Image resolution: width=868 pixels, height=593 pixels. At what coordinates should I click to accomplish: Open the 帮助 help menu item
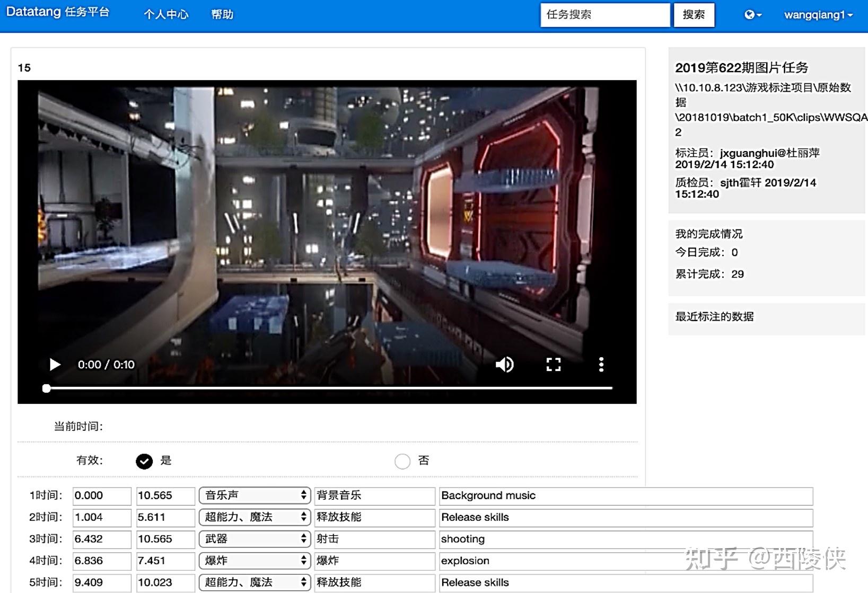click(222, 15)
